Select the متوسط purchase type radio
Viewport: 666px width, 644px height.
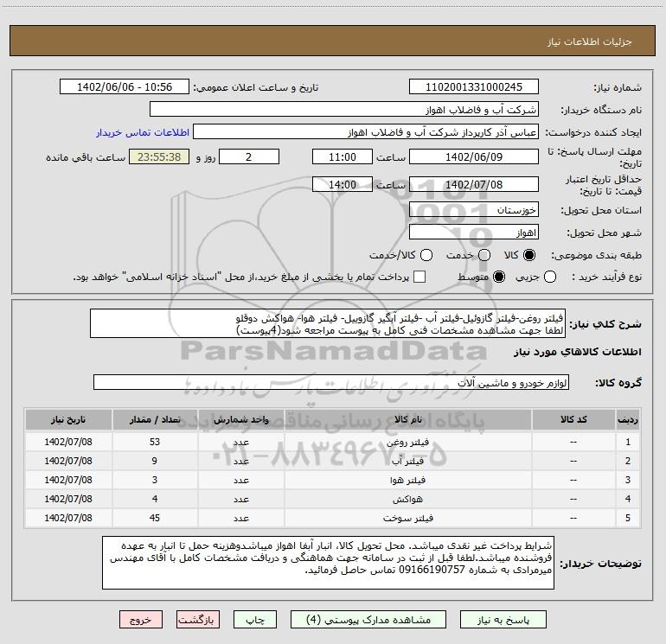pos(499,277)
